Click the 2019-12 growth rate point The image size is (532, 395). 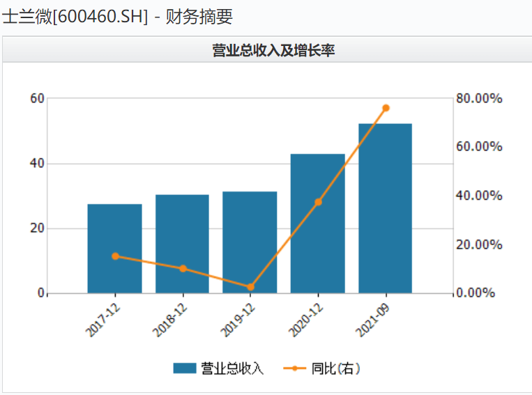tap(250, 287)
